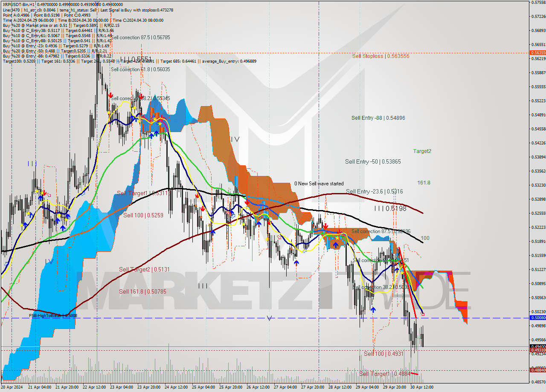546x392 pixels.
Task: Click the '20 Apr 2024' time axis label
Action: [11, 387]
